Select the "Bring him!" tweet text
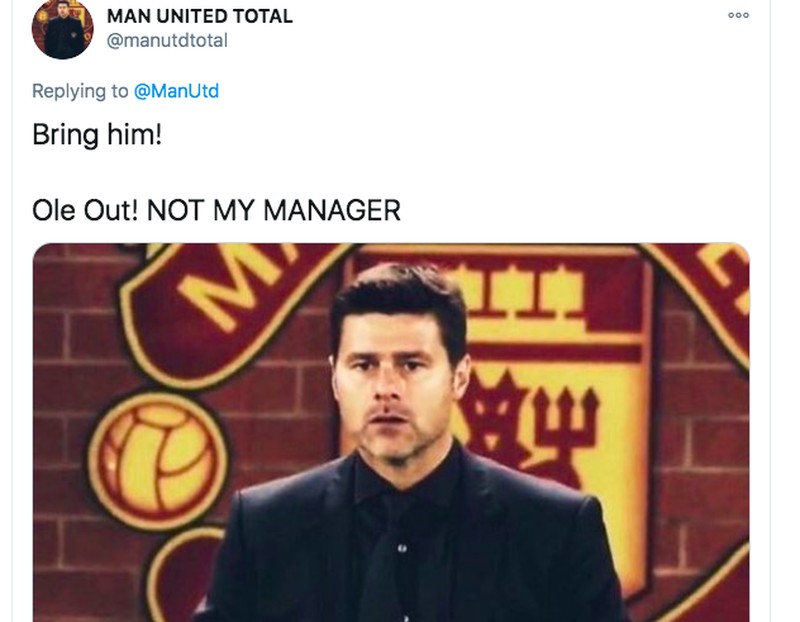The image size is (800, 622). (97, 134)
